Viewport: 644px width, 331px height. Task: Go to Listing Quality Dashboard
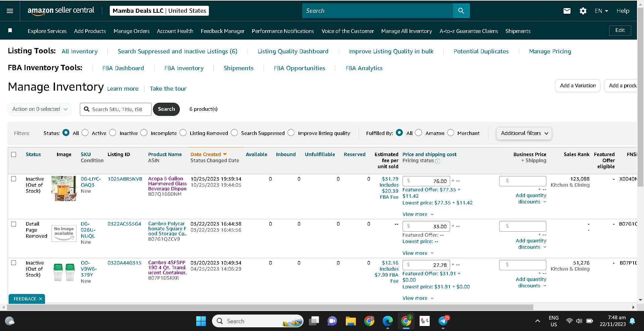tap(293, 51)
